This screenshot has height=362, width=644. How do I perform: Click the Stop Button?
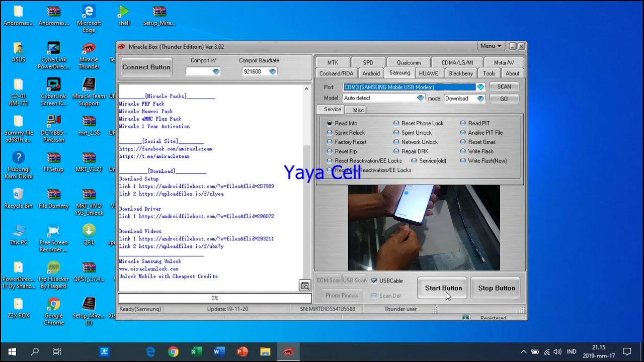pos(497,288)
